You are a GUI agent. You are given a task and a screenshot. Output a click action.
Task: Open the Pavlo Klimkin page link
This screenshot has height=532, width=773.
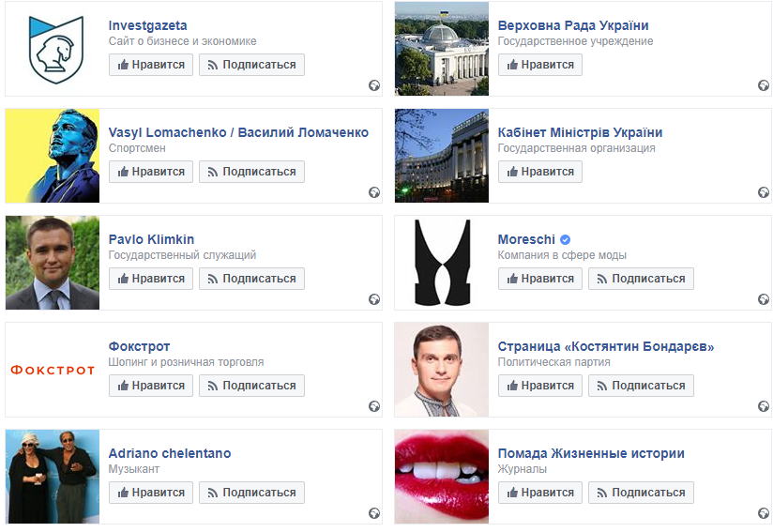pos(151,239)
